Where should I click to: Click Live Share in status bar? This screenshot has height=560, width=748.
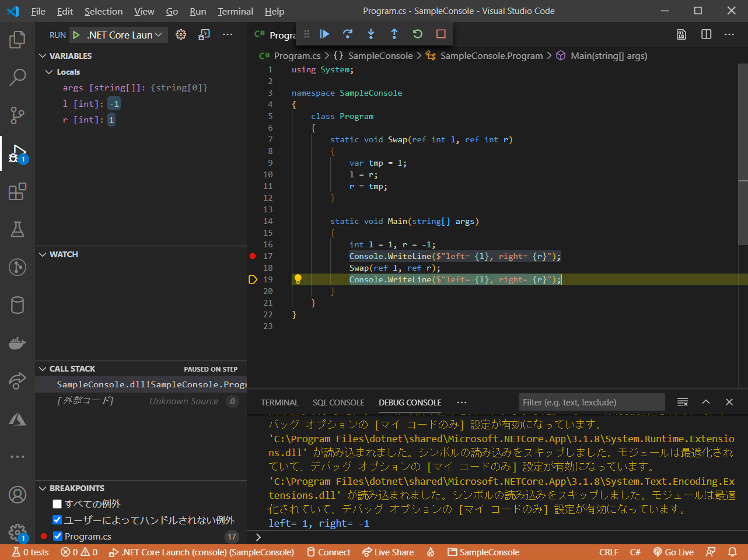[388, 552]
